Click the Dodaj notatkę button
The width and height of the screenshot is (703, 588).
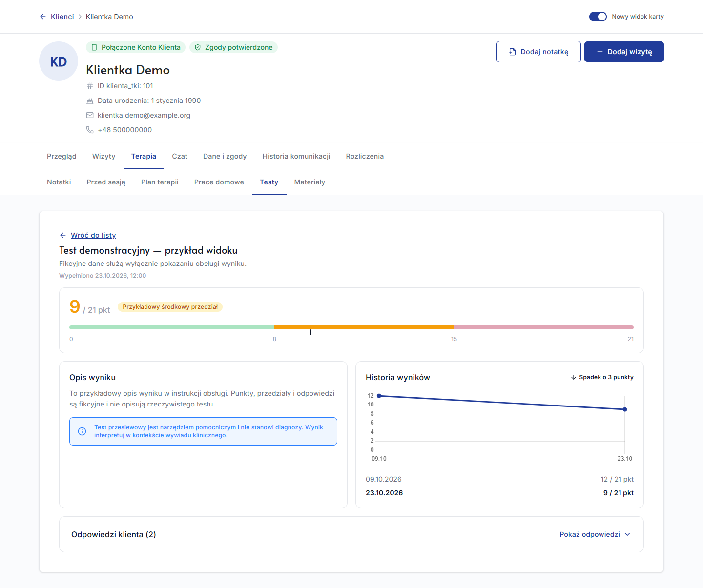pyautogui.click(x=538, y=52)
